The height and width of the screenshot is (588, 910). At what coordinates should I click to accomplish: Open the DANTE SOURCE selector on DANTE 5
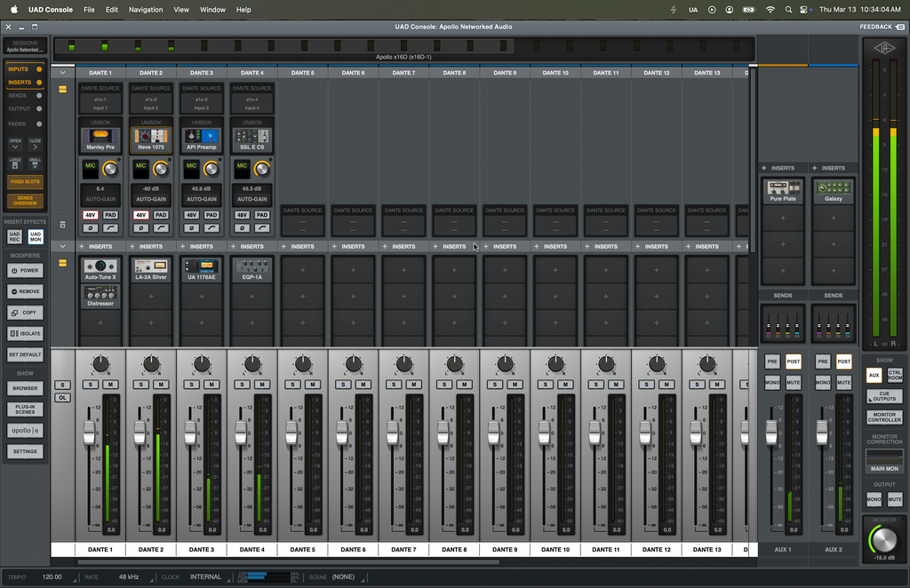(x=302, y=219)
